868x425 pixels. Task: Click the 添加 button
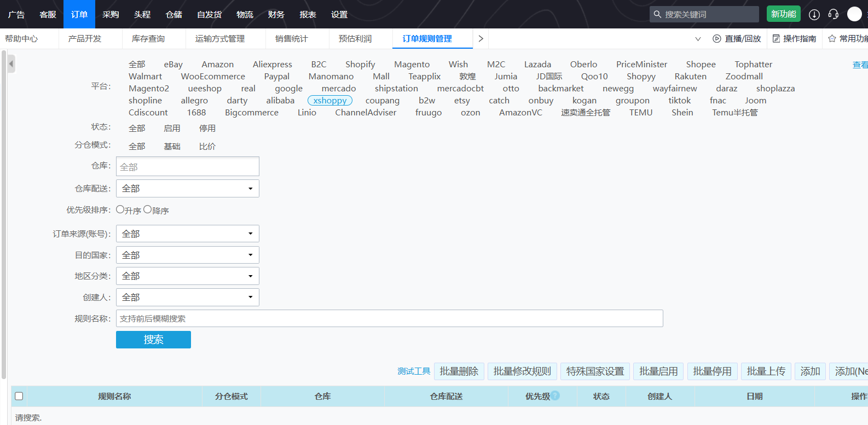(x=811, y=371)
